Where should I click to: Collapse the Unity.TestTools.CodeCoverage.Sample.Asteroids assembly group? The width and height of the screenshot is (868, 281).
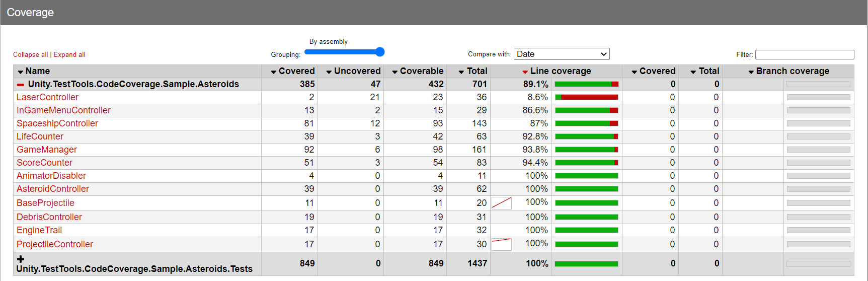point(21,85)
